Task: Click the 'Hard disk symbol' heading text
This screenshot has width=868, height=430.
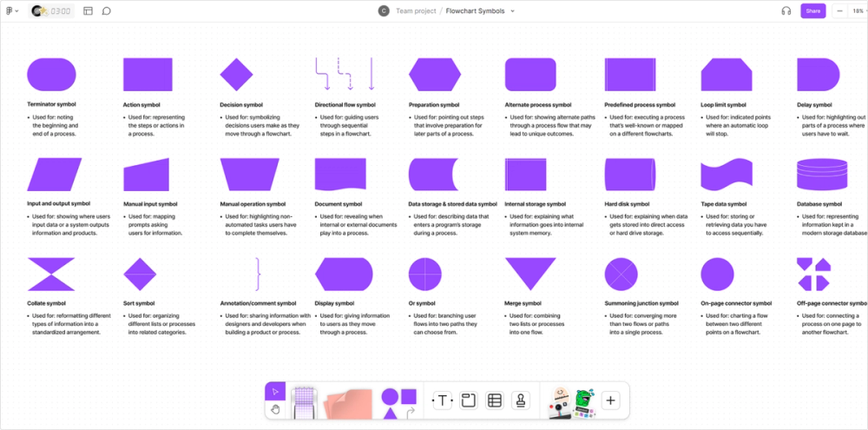Action: click(627, 204)
